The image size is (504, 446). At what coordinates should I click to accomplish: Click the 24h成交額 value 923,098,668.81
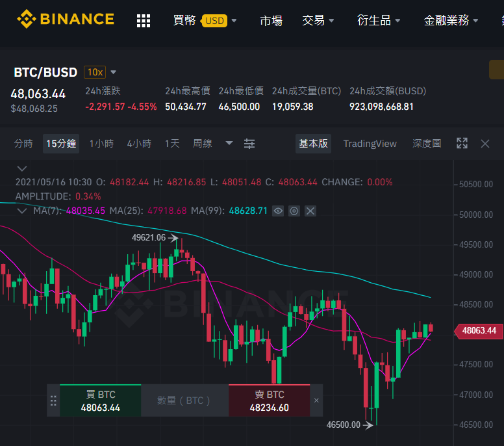point(381,107)
